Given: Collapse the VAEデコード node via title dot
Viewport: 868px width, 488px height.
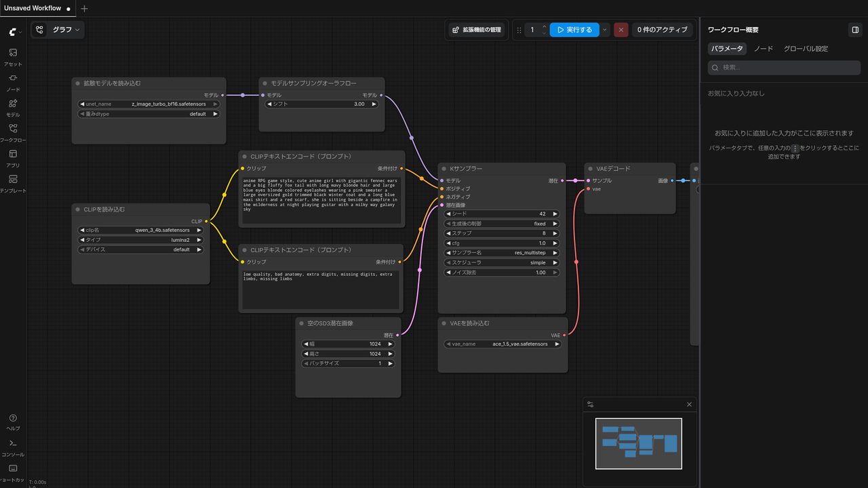Looking at the screenshot, I should (591, 169).
